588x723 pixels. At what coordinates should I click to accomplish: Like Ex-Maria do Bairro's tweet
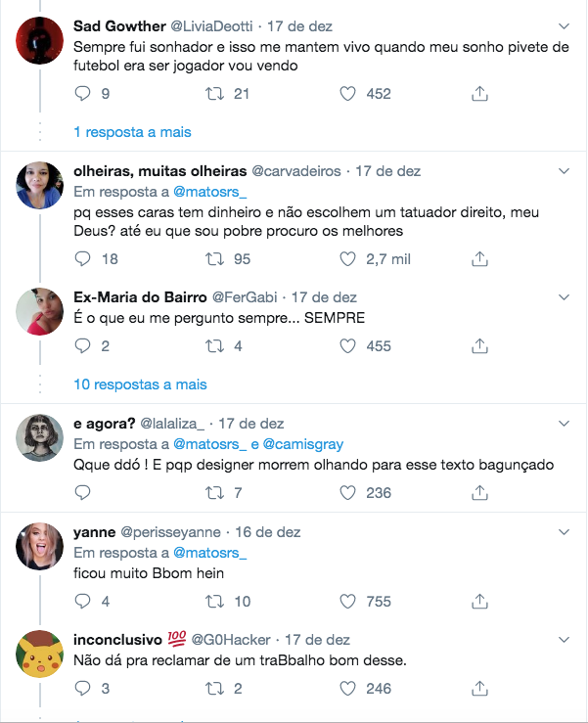347,345
